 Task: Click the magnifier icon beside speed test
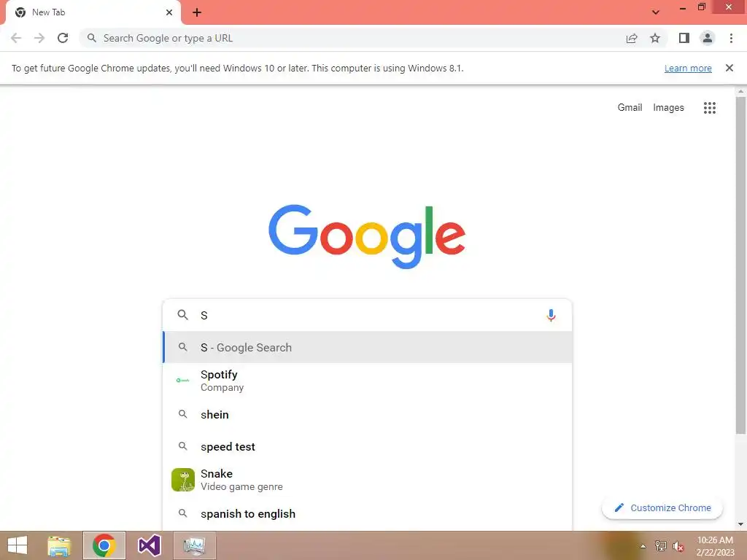[x=182, y=446]
